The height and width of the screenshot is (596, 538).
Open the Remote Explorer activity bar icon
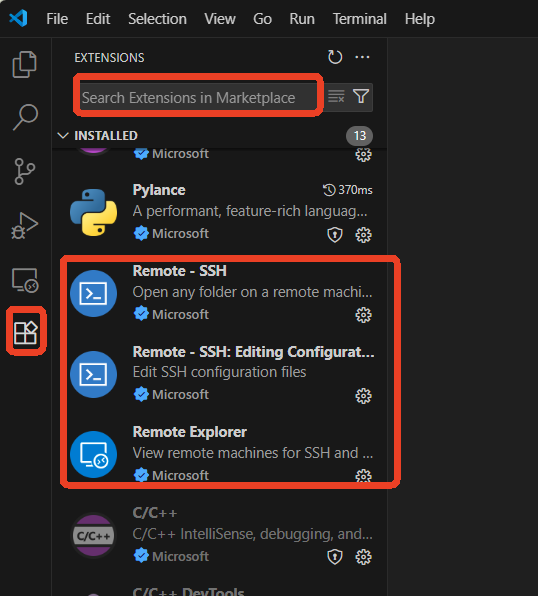point(25,280)
